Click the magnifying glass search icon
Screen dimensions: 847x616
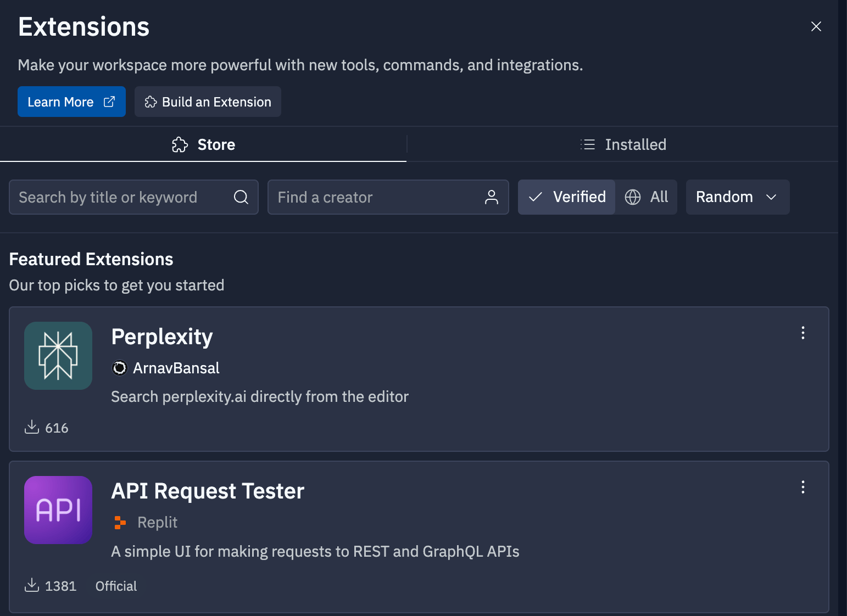pyautogui.click(x=241, y=197)
